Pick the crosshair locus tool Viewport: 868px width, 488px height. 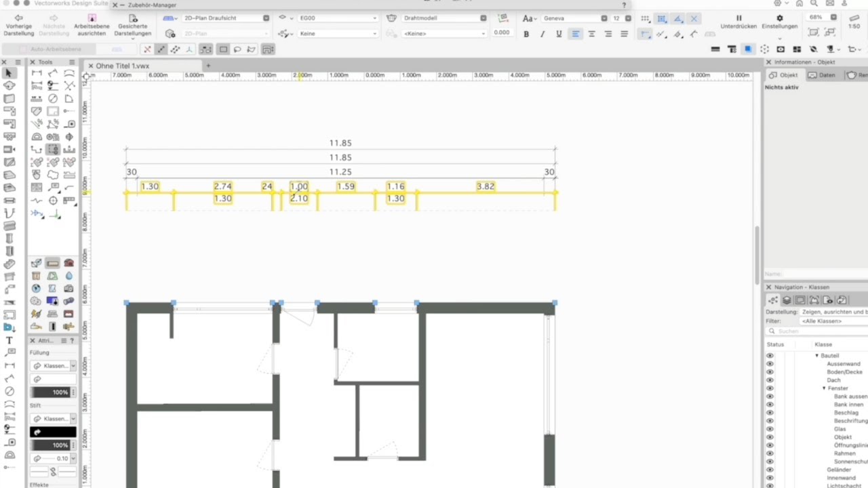tap(53, 201)
